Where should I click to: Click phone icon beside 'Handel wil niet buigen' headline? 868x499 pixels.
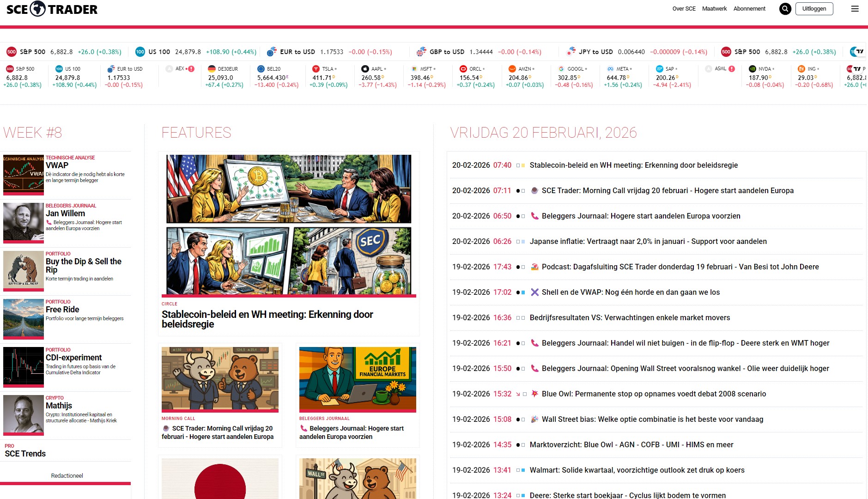coord(534,343)
